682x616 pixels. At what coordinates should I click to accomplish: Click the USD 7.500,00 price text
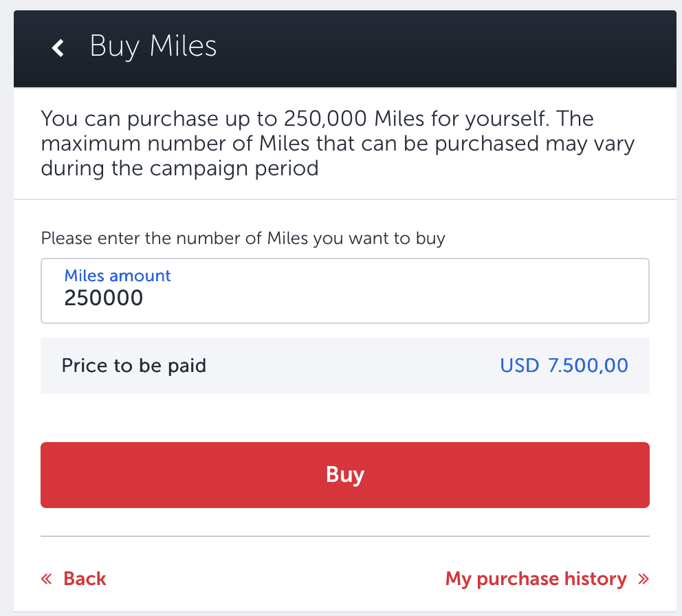tap(564, 365)
